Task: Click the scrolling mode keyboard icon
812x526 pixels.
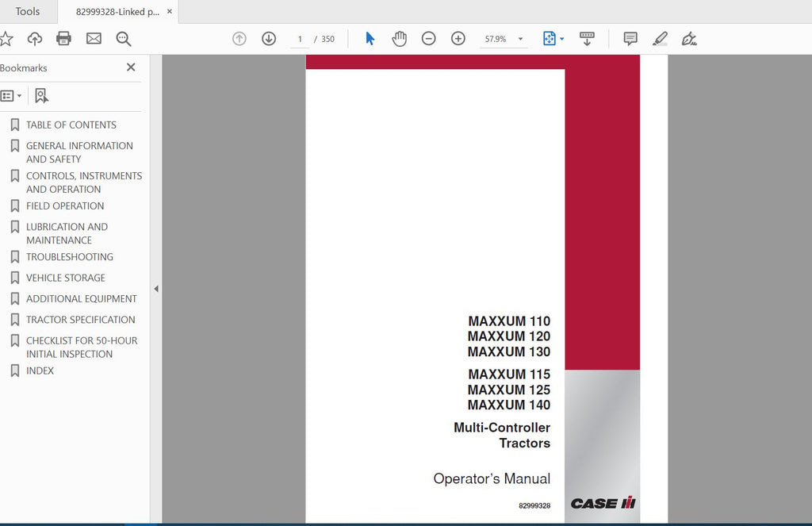Action: [x=587, y=38]
